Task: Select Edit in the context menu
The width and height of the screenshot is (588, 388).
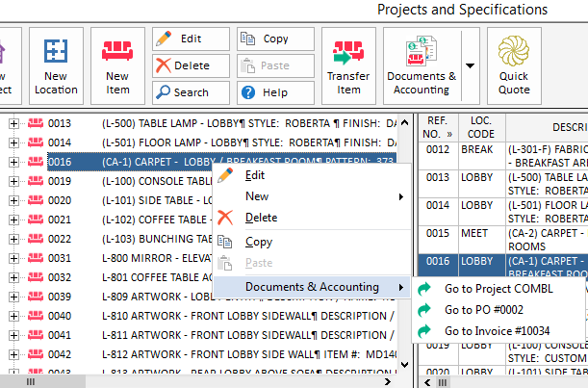Action: tap(255, 175)
